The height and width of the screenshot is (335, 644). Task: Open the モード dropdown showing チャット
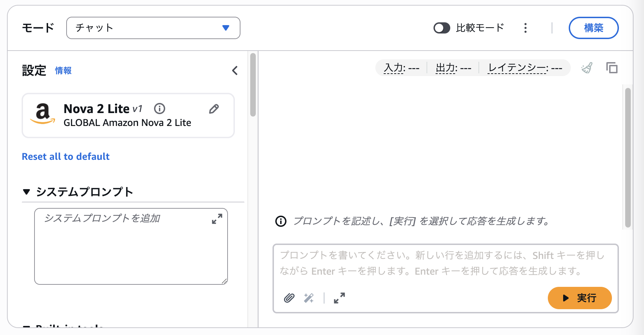tap(153, 28)
